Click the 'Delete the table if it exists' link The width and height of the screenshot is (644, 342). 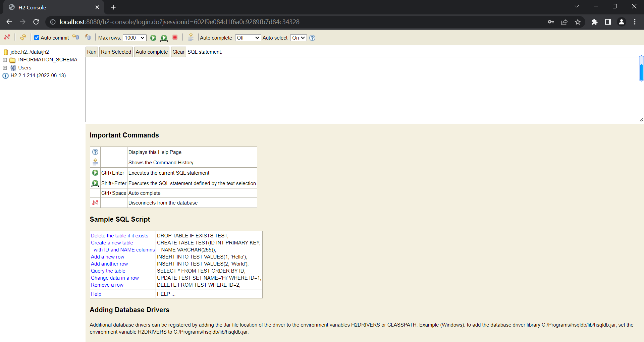pos(119,236)
